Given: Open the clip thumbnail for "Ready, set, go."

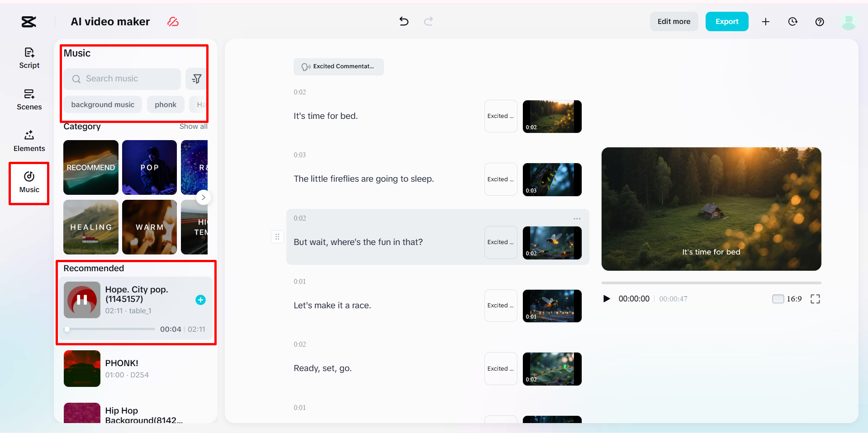Looking at the screenshot, I should (x=552, y=369).
